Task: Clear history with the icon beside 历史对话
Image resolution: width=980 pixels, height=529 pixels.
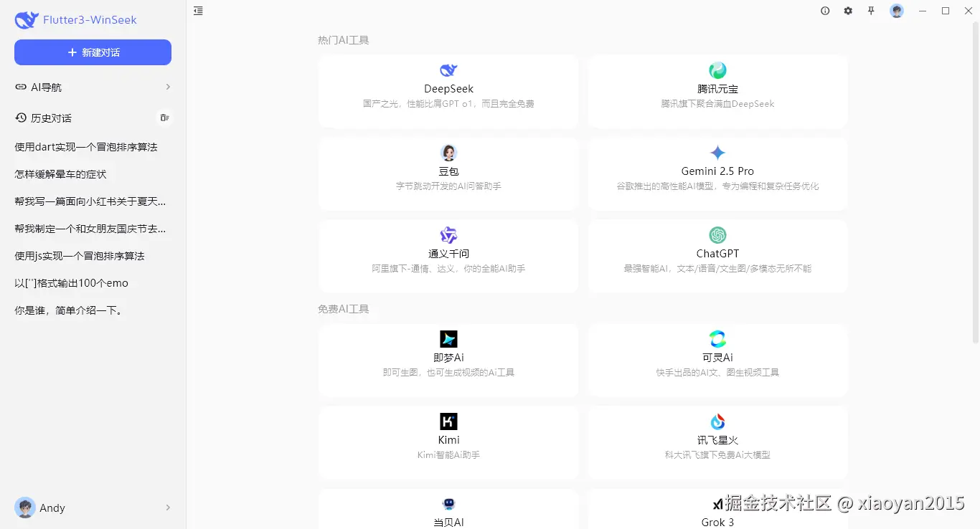Action: pyautogui.click(x=165, y=118)
